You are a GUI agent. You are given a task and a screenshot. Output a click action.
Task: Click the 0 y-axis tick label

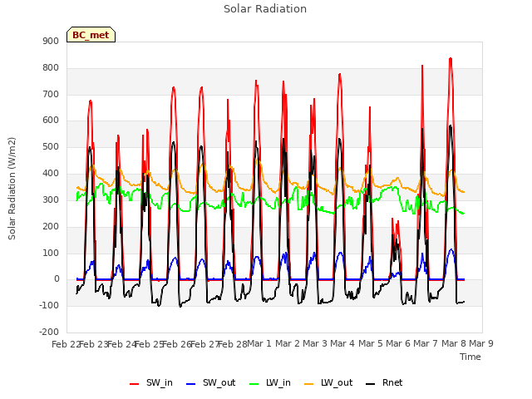pyautogui.click(x=57, y=279)
